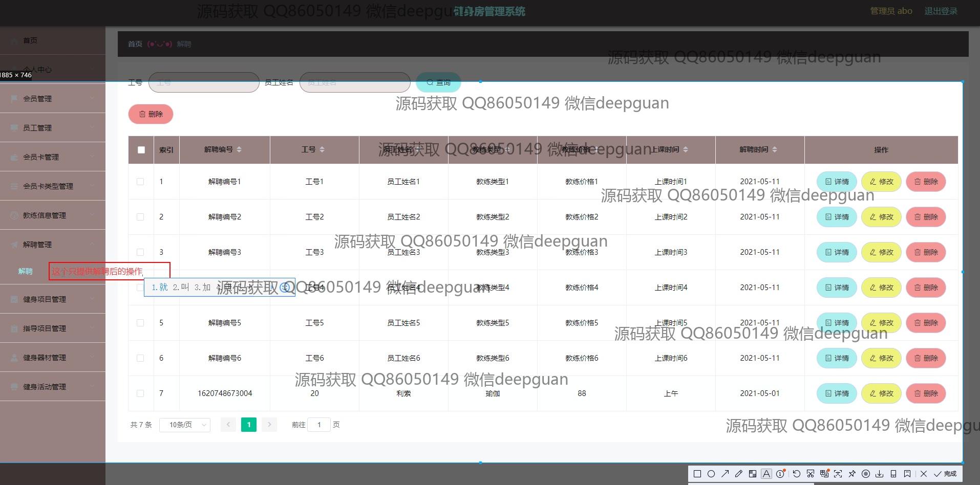Pin the screenshot to screen

(852, 474)
